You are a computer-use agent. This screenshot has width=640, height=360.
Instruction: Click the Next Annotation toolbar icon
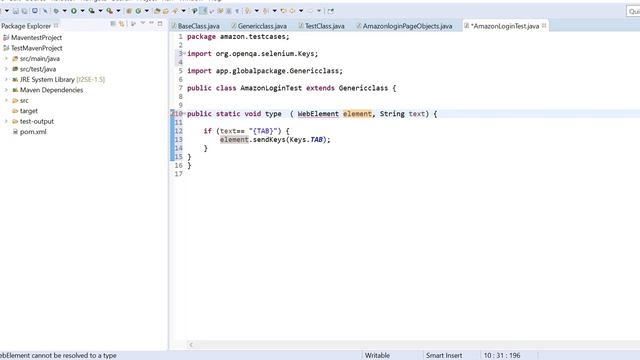pos(248,11)
